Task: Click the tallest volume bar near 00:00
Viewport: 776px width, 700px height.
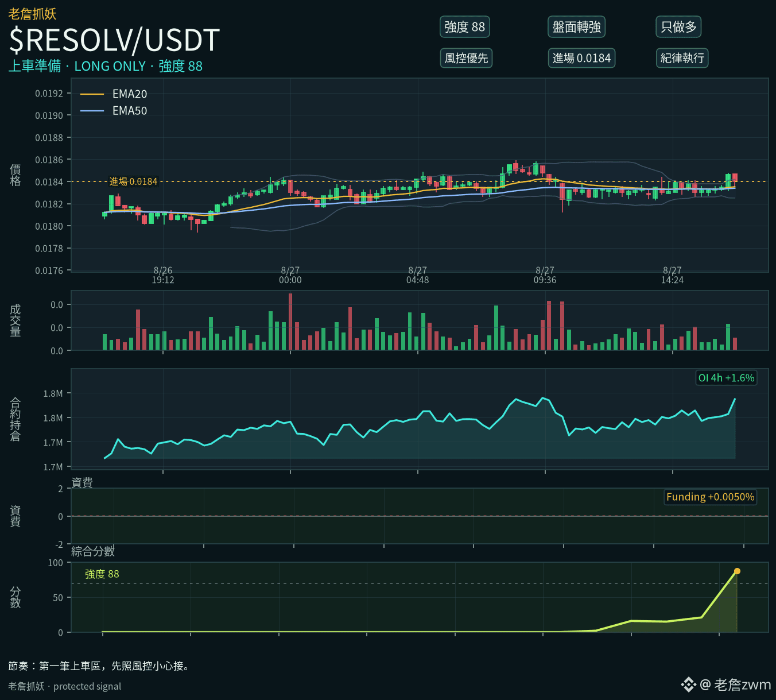Action: [x=290, y=322]
